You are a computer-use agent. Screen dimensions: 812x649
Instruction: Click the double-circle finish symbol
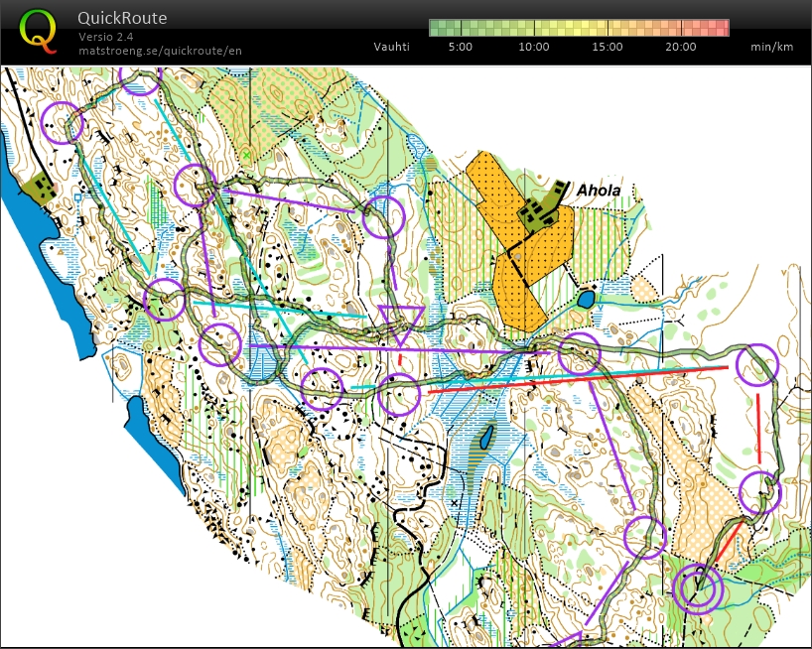coord(697,587)
